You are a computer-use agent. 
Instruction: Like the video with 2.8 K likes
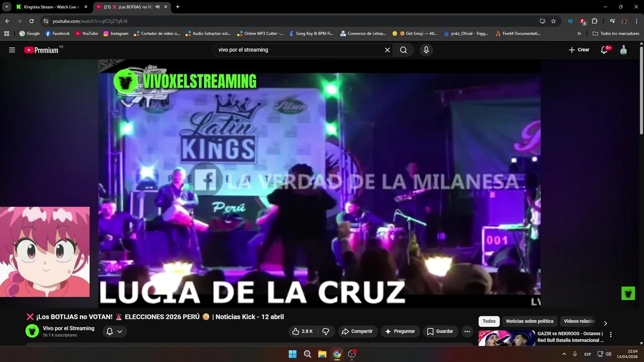point(302,331)
